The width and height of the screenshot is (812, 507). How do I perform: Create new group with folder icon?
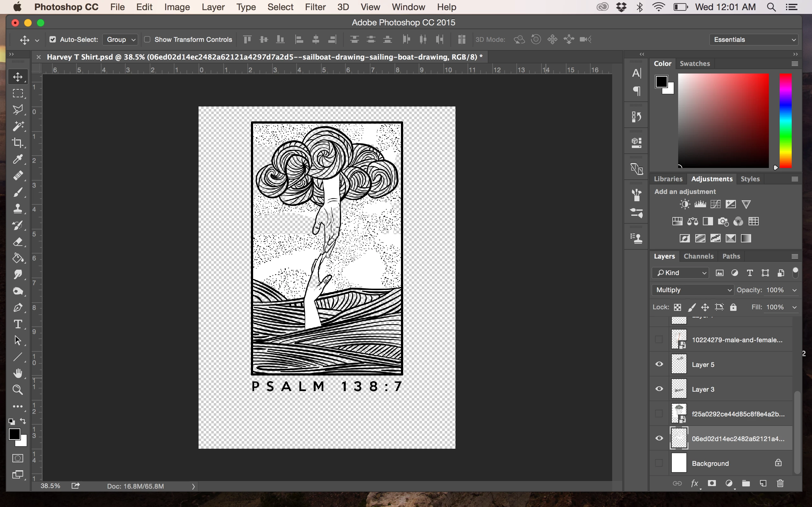746,483
